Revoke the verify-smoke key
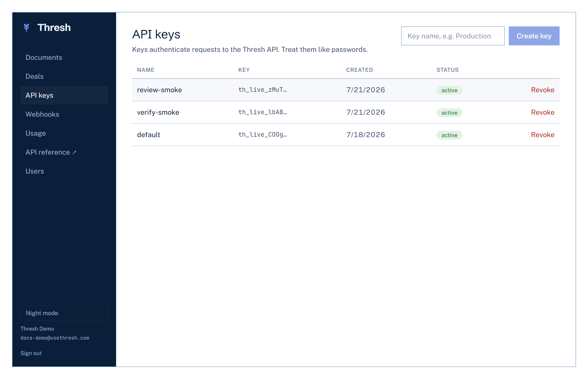 543,112
